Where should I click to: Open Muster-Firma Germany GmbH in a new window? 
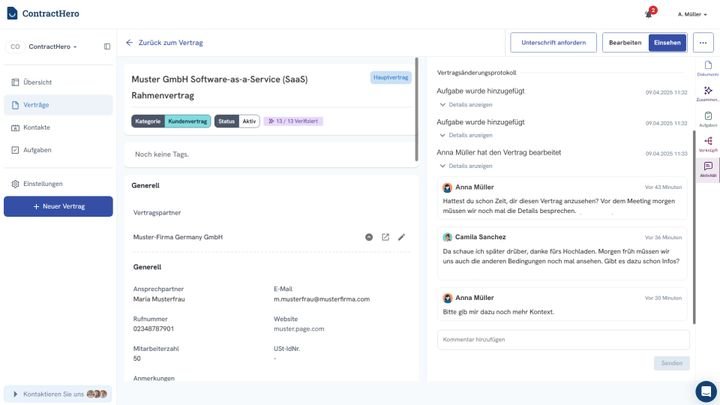click(385, 237)
